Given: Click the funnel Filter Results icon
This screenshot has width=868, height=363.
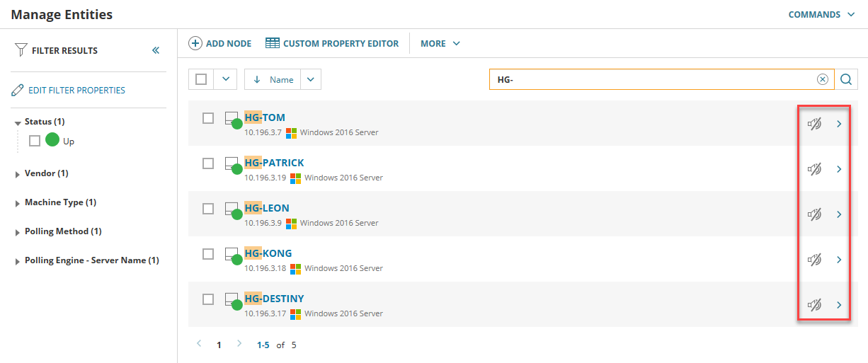Looking at the screenshot, I should 21,50.
